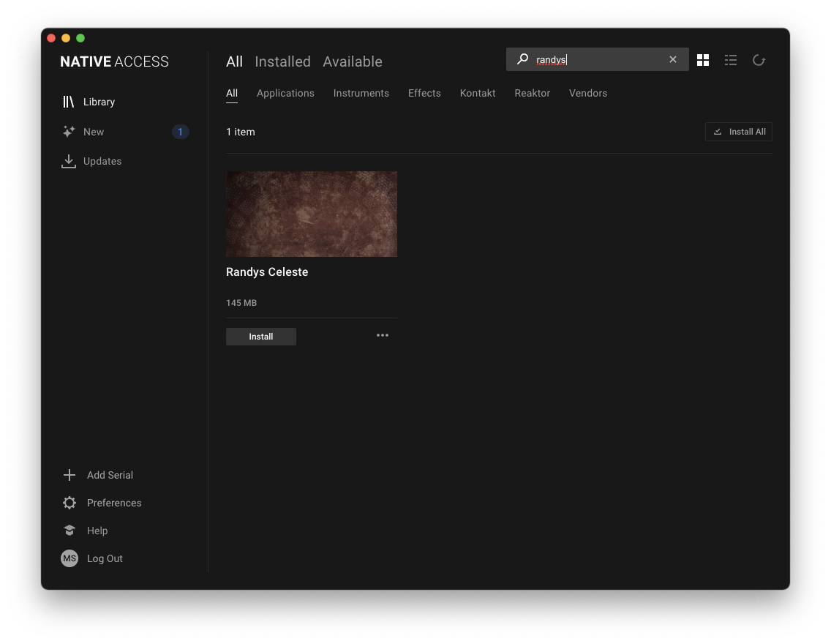Click the New badge showing 1
The image size is (831, 644).
180,132
